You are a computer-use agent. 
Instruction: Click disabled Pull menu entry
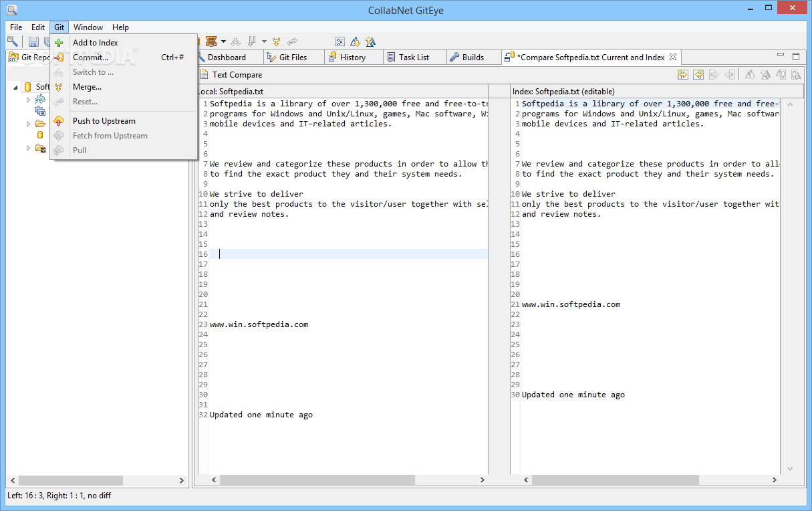[124, 150]
